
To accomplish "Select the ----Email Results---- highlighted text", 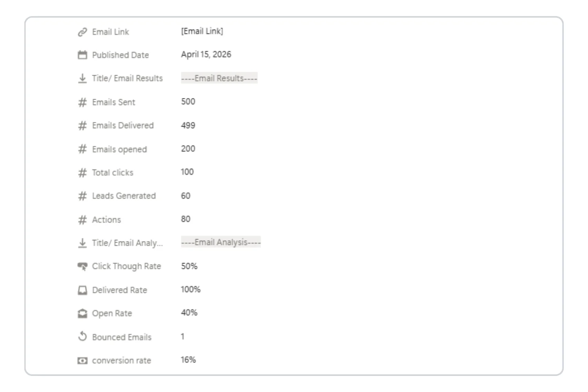I will 219,78.
